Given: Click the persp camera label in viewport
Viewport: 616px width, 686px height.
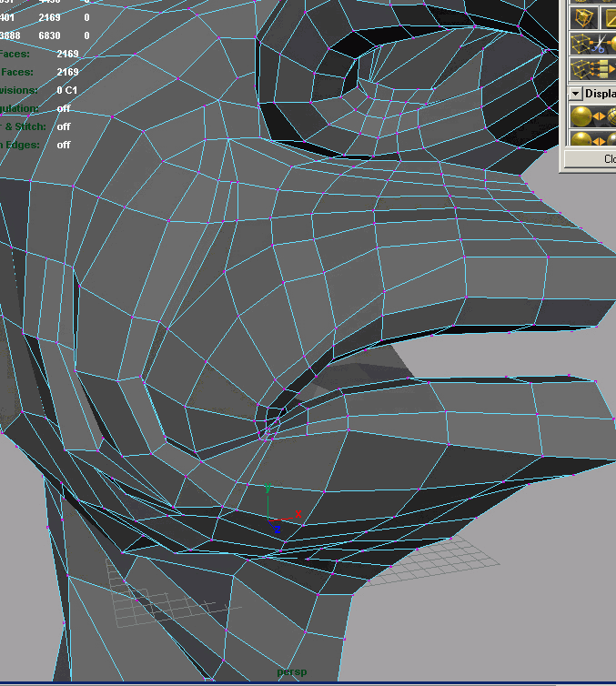Looking at the screenshot, I should [292, 672].
